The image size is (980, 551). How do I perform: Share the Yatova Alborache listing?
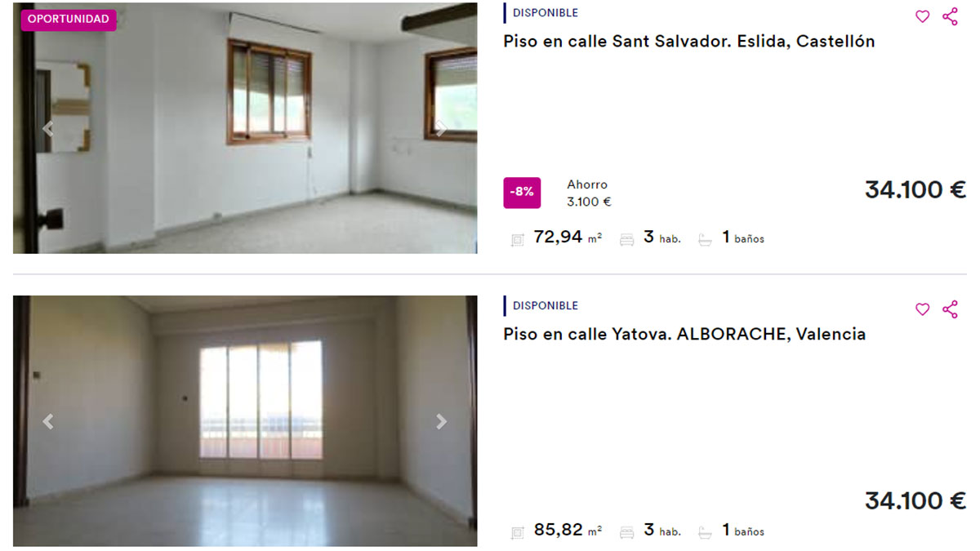coord(950,309)
